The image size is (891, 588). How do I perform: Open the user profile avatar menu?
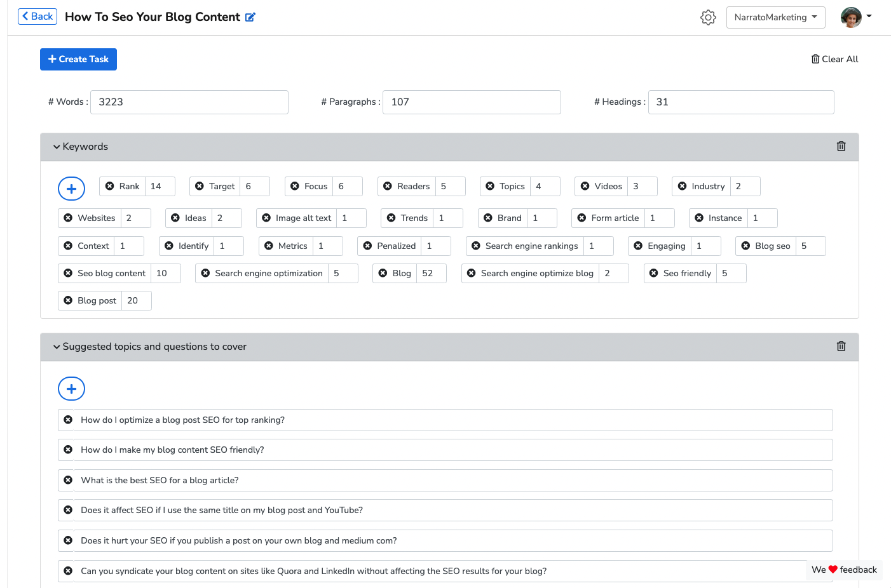[x=855, y=17]
